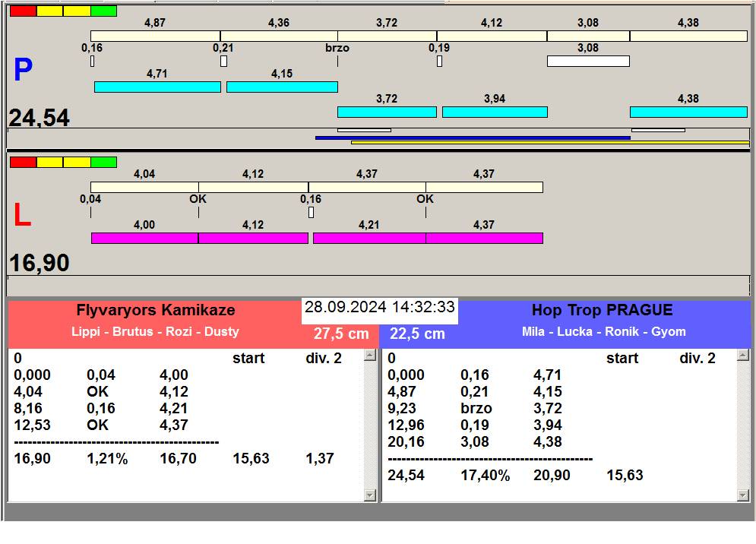Viewport: 756px width, 544px height.
Task: Select the cream 4,12 segment in lane P
Action: pyautogui.click(x=492, y=36)
